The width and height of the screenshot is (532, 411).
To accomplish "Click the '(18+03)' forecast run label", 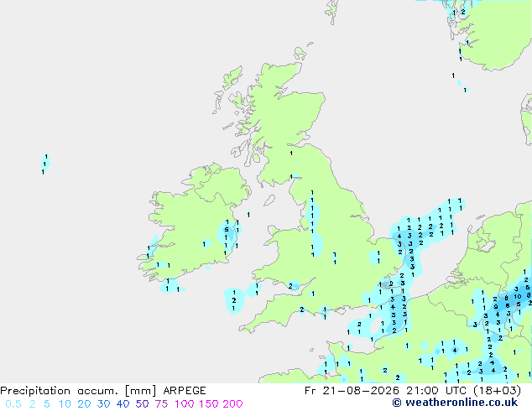I will [x=498, y=391].
